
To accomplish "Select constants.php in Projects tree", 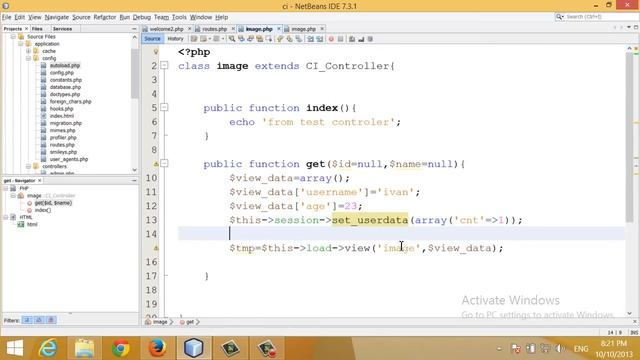I will point(66,80).
